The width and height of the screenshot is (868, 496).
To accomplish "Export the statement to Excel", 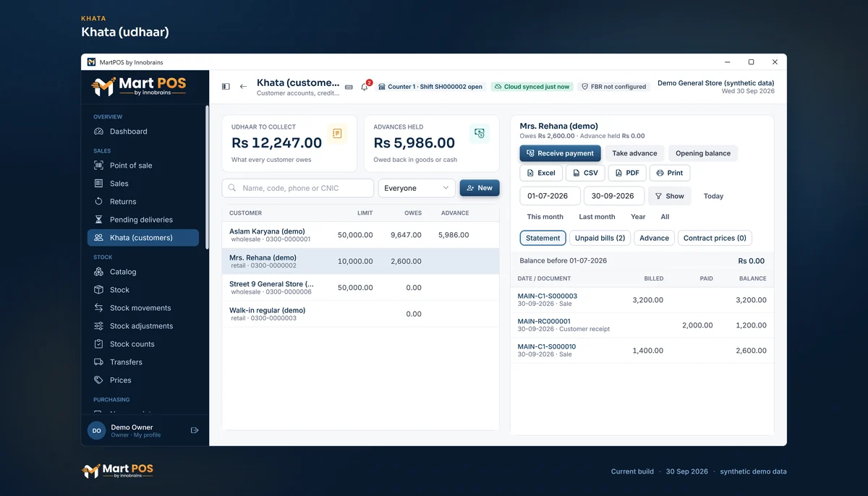I will pos(541,173).
